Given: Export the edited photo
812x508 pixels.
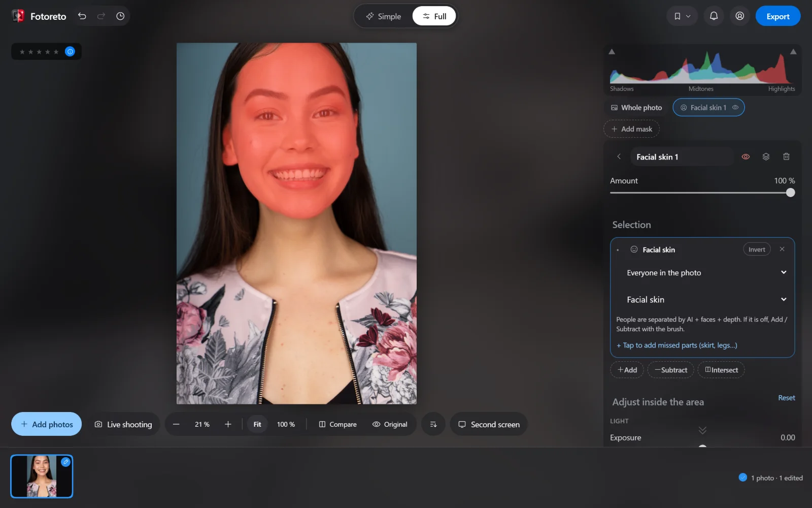Looking at the screenshot, I should click(778, 16).
